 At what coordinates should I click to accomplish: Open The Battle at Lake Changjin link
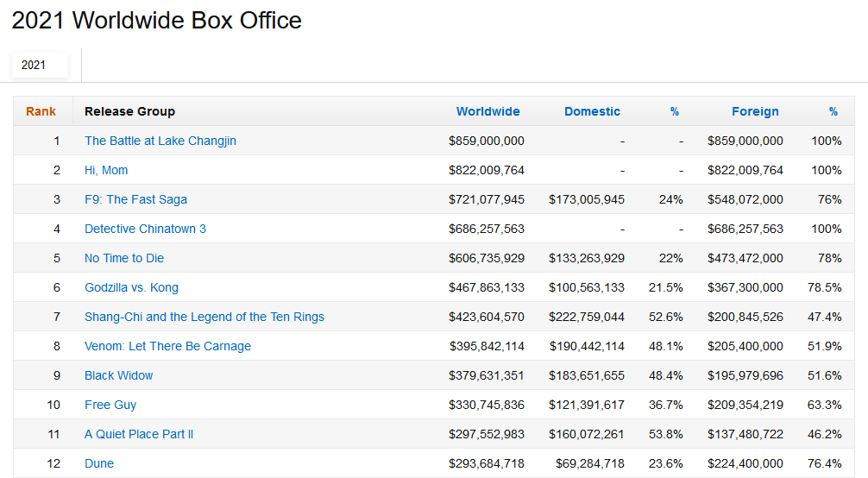pyautogui.click(x=160, y=141)
